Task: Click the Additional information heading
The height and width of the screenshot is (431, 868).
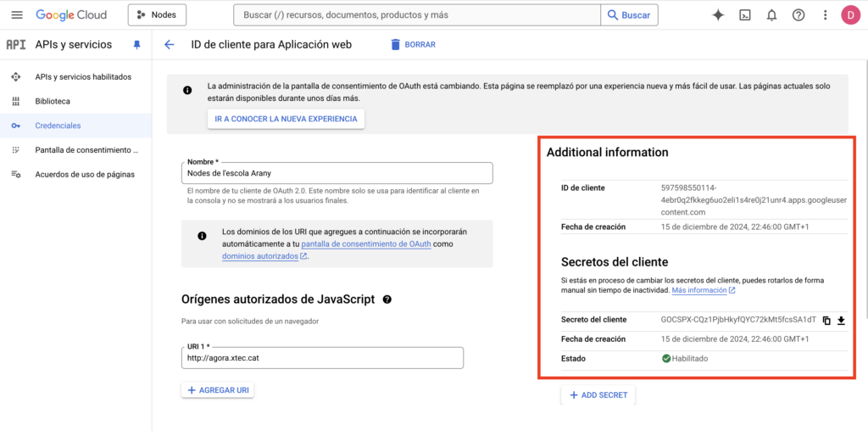Action: click(608, 152)
